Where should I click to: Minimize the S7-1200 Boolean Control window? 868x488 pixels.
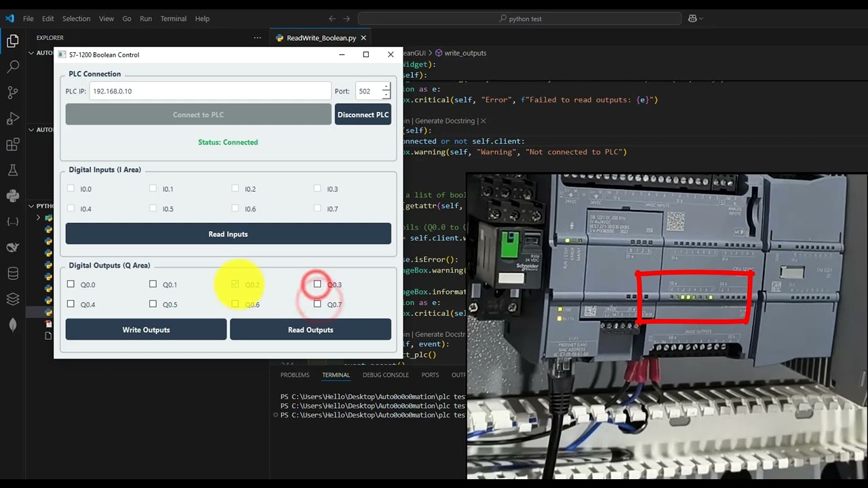(342, 55)
